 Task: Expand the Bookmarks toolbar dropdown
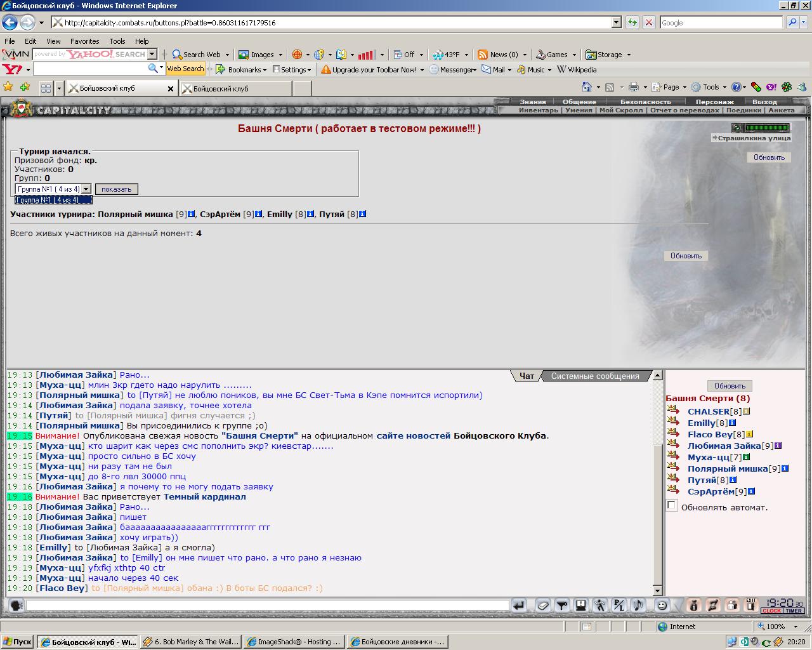pyautogui.click(x=265, y=70)
